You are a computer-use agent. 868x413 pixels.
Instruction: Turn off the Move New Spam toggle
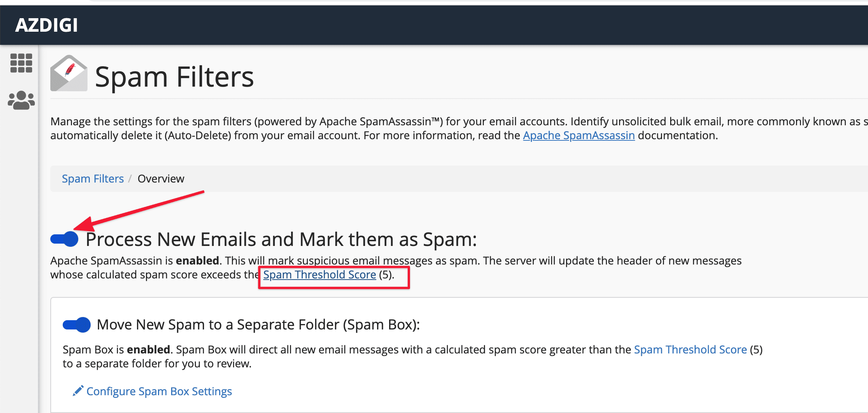click(77, 325)
